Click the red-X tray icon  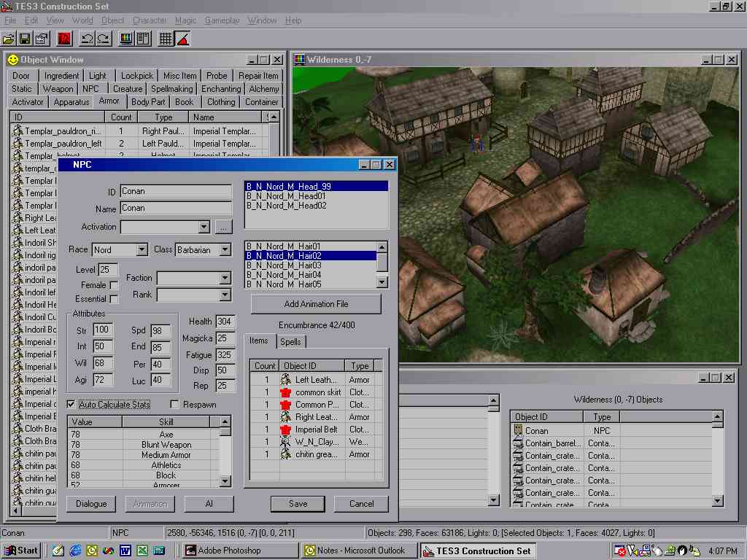click(620, 551)
